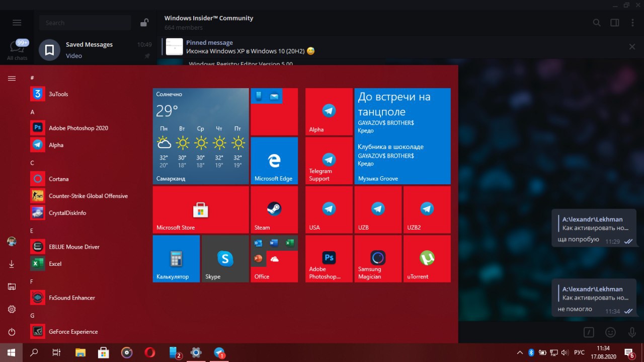Open the Microsoft Edge tile

274,161
